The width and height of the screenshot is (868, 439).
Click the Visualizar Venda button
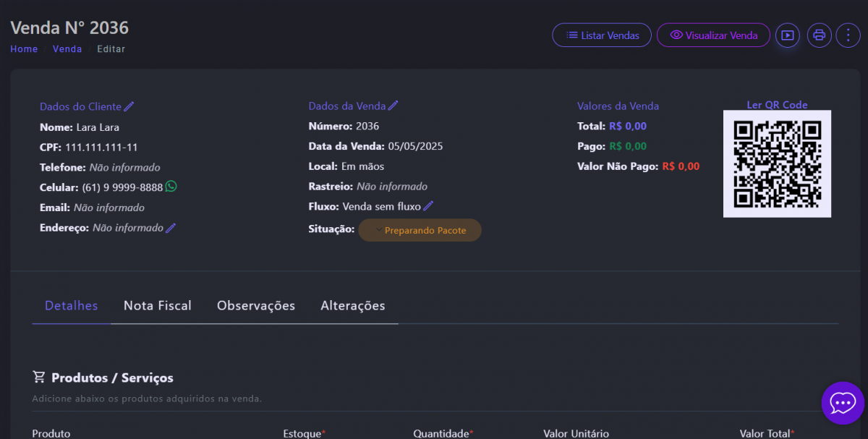point(713,35)
